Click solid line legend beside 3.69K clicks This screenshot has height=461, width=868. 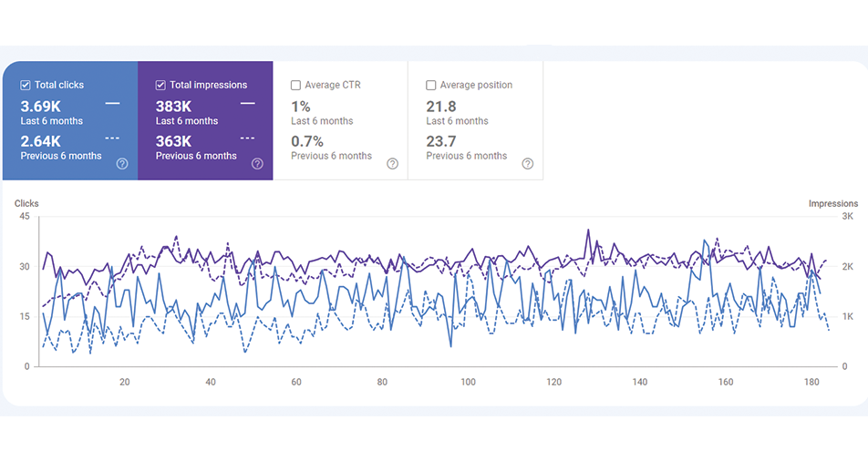tap(112, 104)
